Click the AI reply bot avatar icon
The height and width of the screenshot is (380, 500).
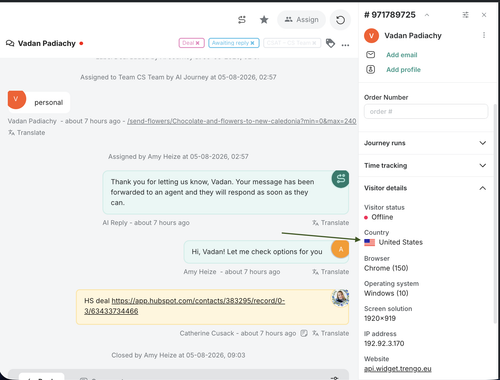340,179
